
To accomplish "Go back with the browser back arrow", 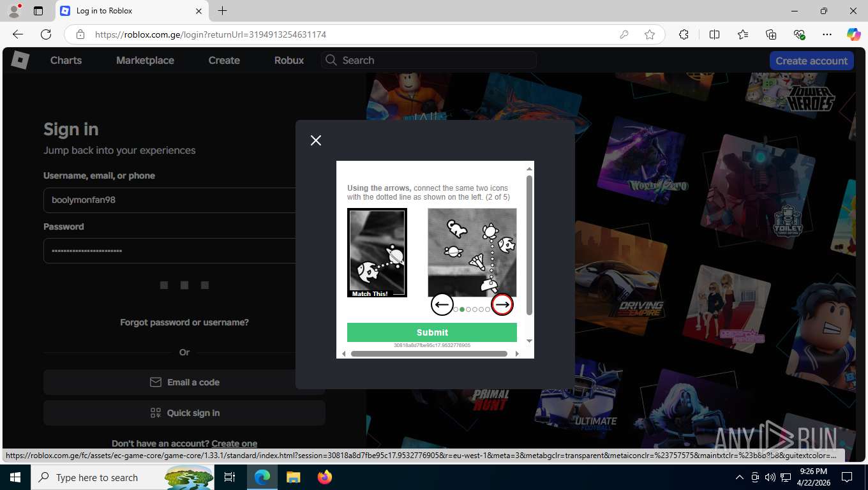I will point(18,34).
